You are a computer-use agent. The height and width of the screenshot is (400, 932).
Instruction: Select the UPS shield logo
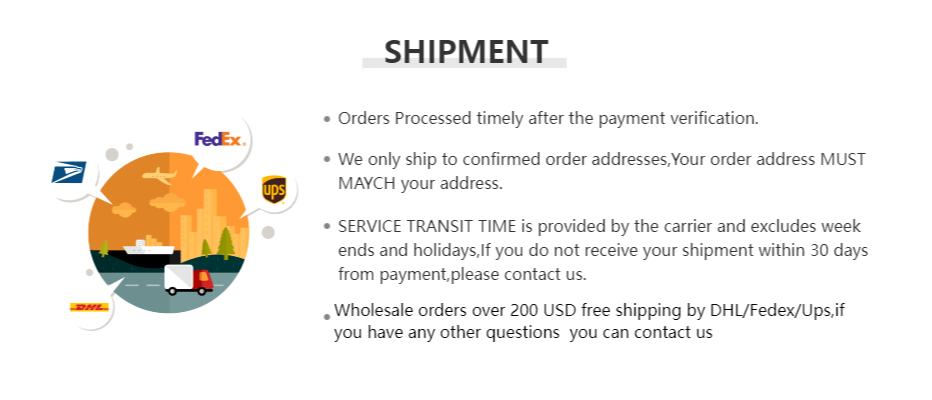tap(273, 188)
